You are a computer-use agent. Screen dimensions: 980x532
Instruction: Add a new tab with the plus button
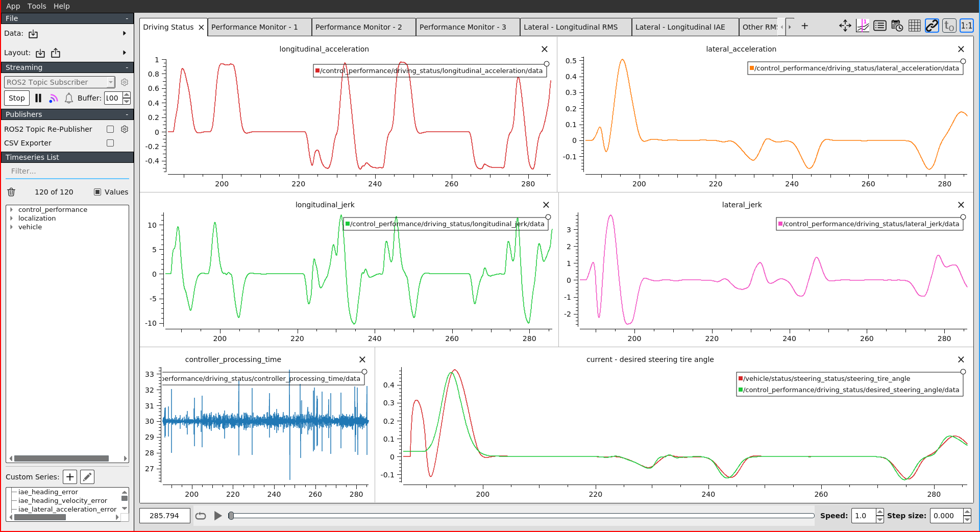click(x=804, y=26)
